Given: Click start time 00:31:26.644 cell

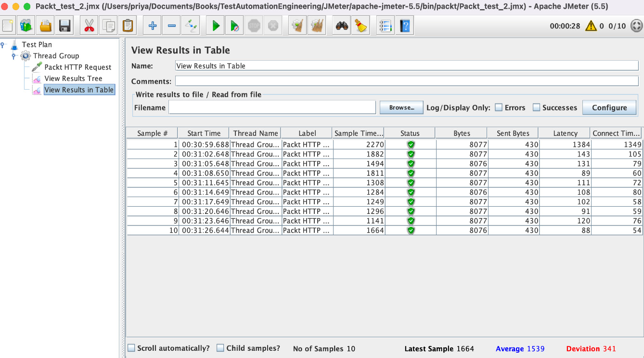Looking at the screenshot, I should (204, 230).
